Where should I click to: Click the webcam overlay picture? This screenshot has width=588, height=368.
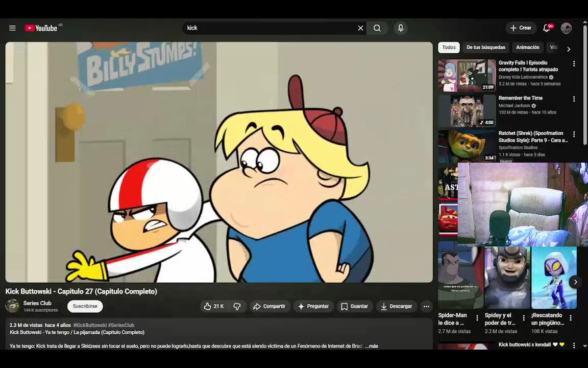[x=523, y=204]
